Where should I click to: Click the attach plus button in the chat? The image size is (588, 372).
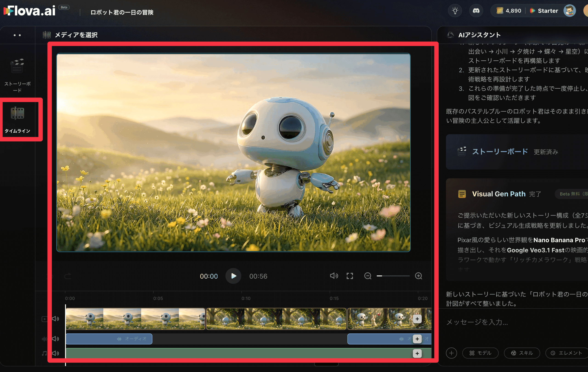pyautogui.click(x=451, y=353)
